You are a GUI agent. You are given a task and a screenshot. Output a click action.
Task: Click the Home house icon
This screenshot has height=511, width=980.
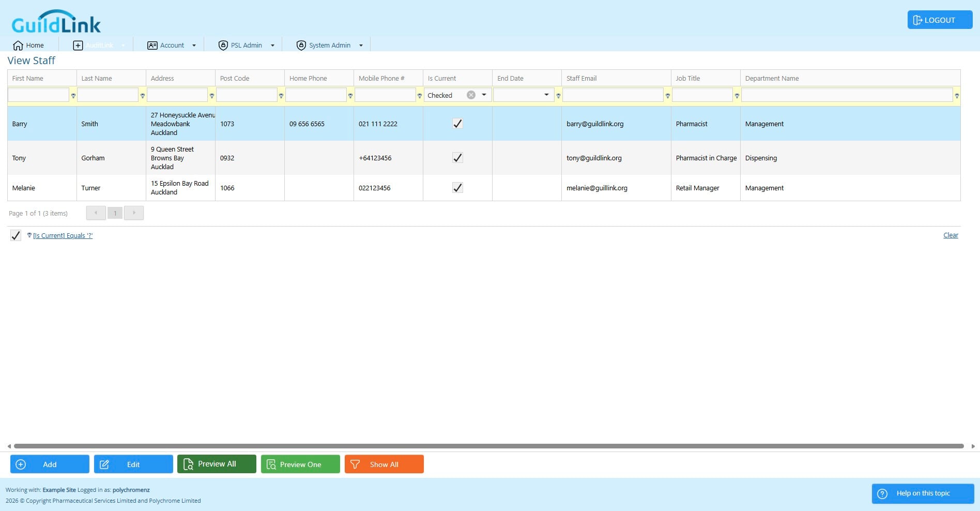click(18, 46)
